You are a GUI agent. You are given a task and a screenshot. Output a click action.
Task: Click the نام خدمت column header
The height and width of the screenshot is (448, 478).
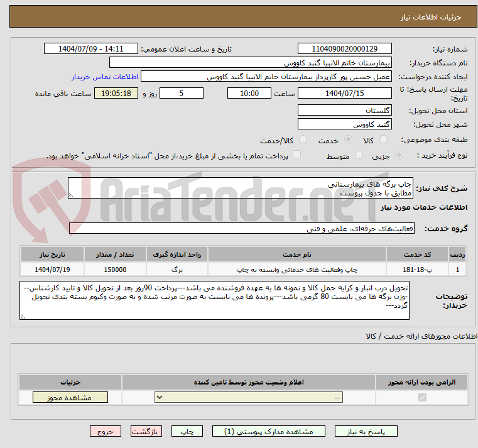(x=297, y=254)
